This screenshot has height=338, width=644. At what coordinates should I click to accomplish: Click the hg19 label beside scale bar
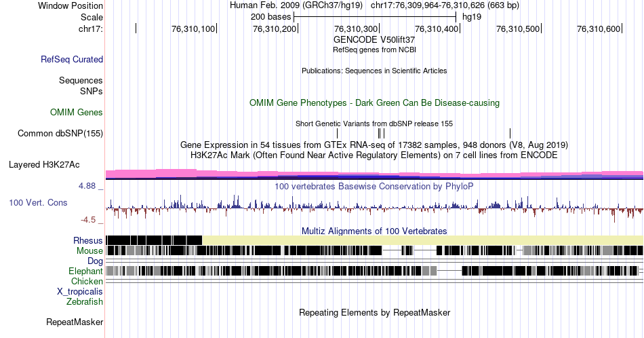[472, 17]
